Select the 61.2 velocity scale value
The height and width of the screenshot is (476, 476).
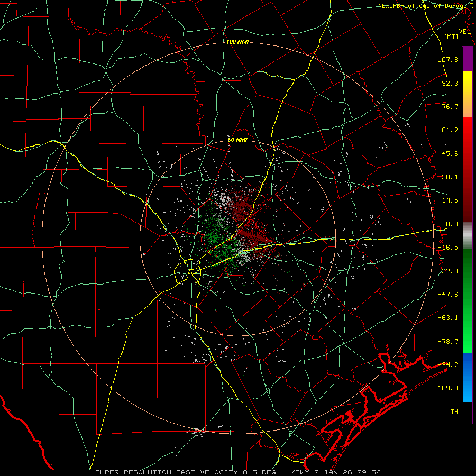click(x=450, y=130)
